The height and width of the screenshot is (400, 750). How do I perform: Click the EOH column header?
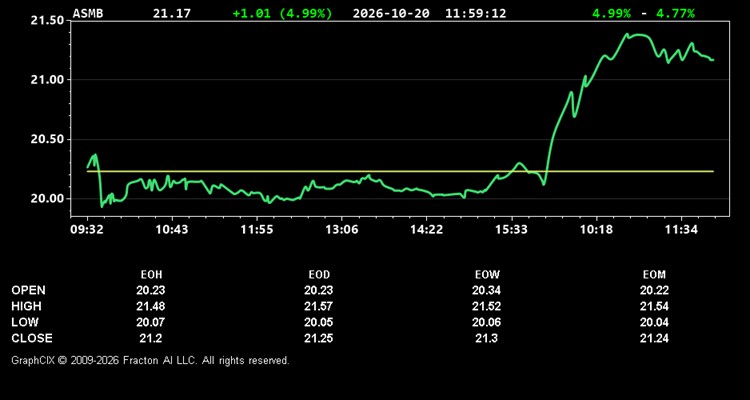coord(151,275)
